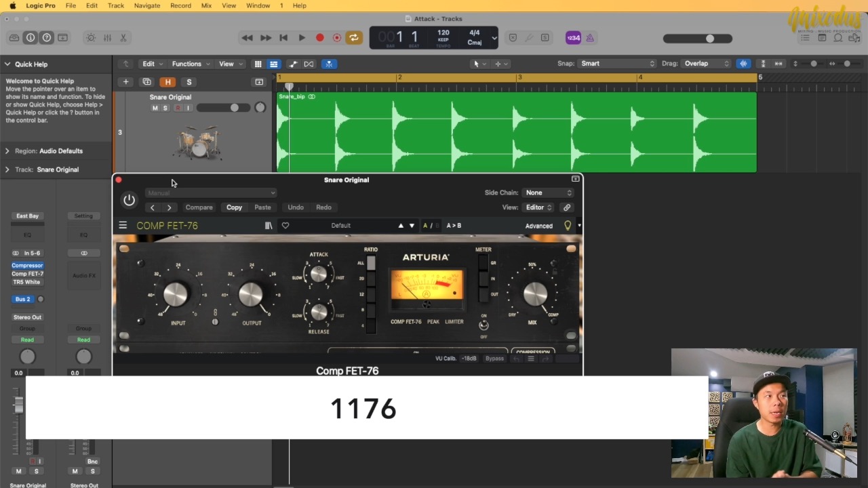
Task: Switch to grid view icon in tracks header
Action: [258, 64]
